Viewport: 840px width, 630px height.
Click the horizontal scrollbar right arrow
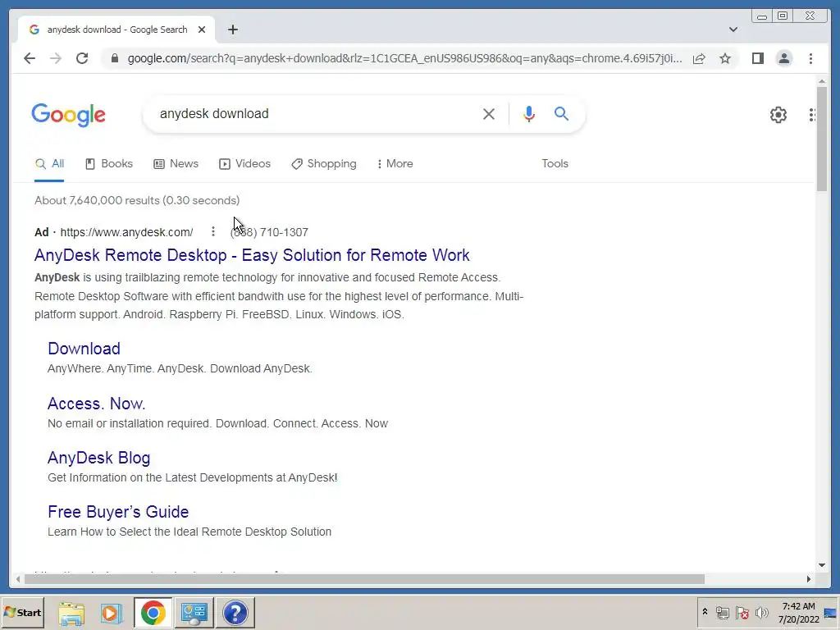click(808, 578)
